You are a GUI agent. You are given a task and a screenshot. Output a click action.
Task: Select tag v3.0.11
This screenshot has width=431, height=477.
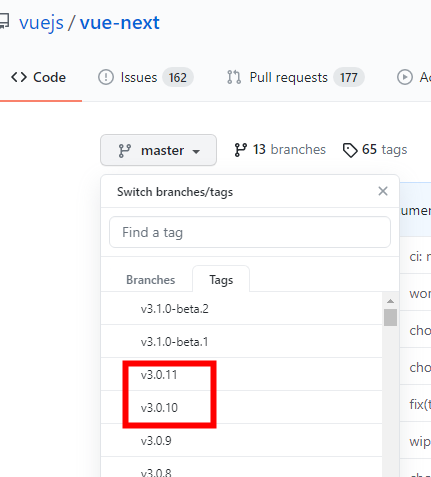(x=242, y=374)
